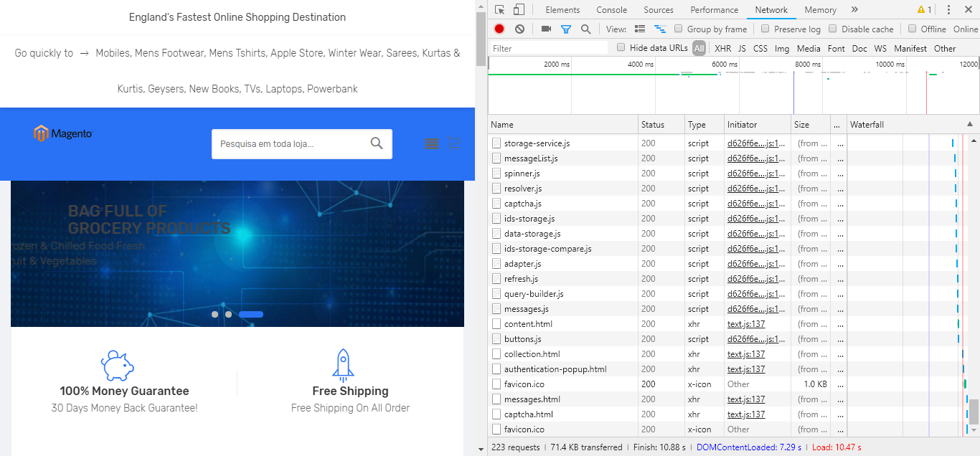
Task: Enable the Preserve log checkbox
Action: tap(765, 29)
